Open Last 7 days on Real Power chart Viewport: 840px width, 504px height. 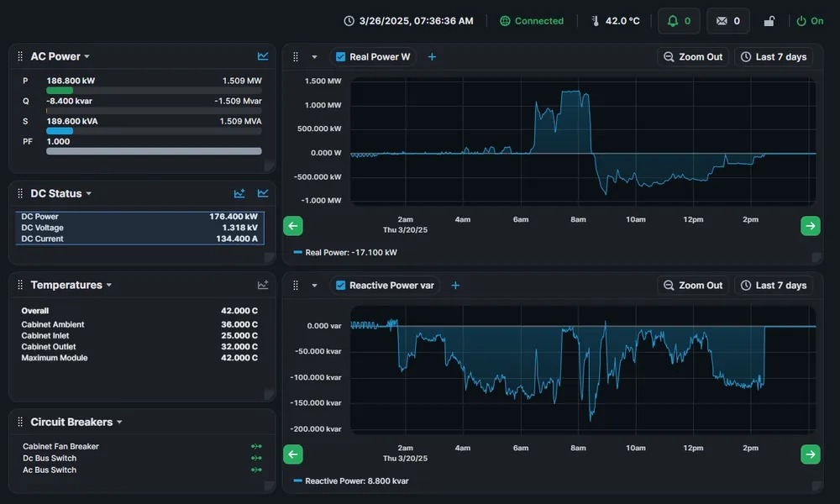(774, 57)
